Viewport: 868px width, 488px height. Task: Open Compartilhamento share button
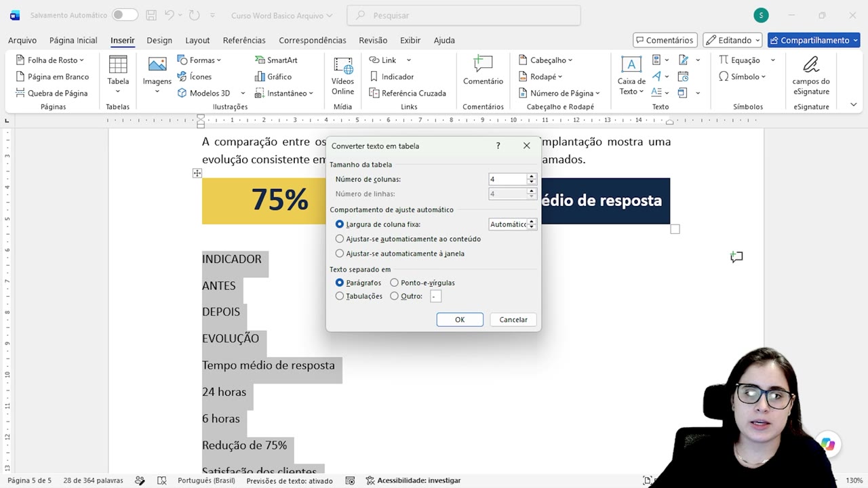814,40
